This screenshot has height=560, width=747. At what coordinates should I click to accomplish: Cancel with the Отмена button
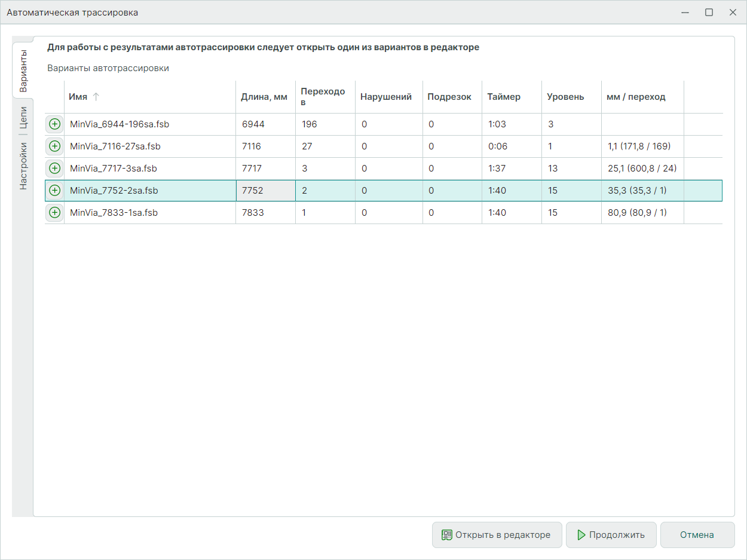coord(697,535)
